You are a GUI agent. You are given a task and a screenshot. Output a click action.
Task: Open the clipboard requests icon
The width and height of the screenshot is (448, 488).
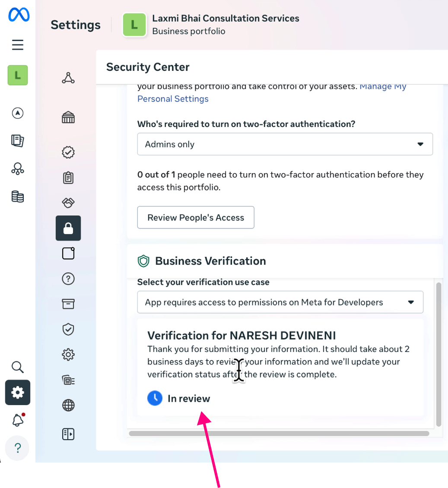[x=68, y=177]
